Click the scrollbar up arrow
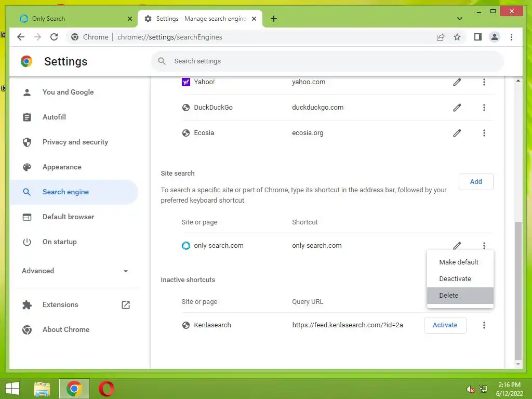532x399 pixels. point(518,81)
